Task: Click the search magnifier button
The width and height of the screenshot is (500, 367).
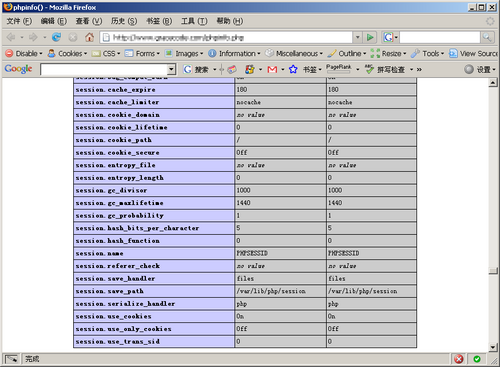Action: (x=487, y=37)
